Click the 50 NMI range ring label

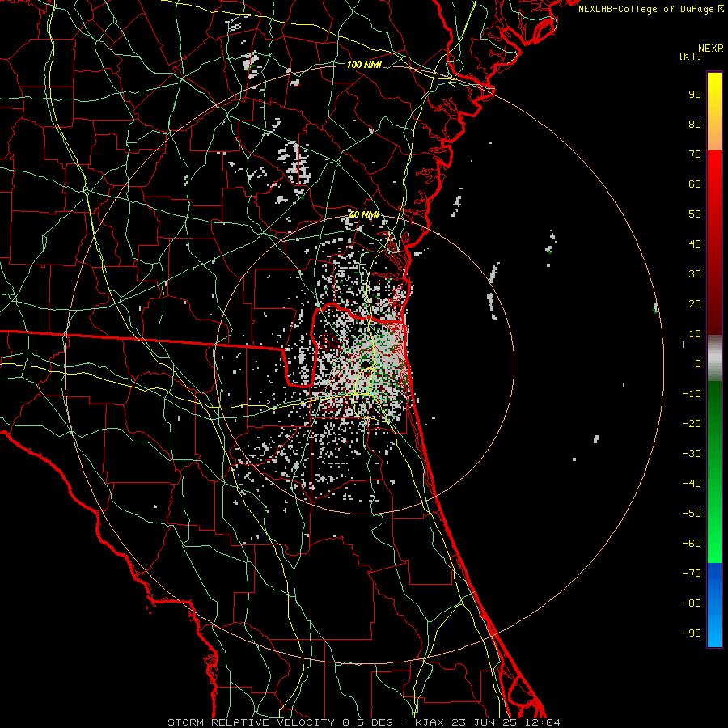point(365,214)
